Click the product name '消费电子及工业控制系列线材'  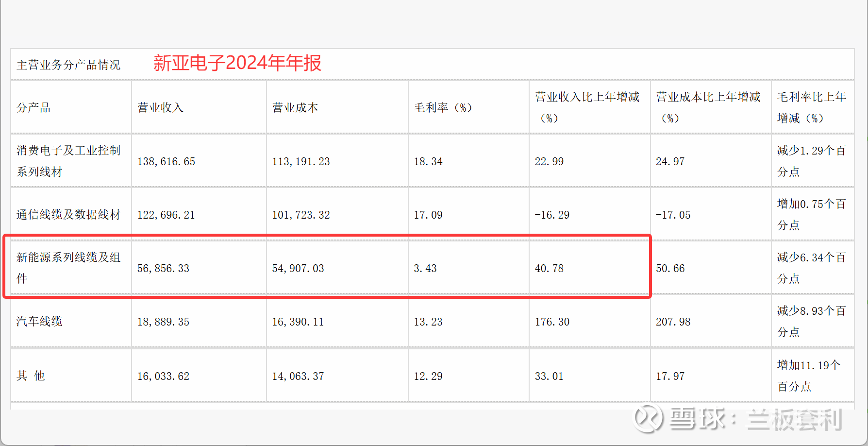(68, 161)
